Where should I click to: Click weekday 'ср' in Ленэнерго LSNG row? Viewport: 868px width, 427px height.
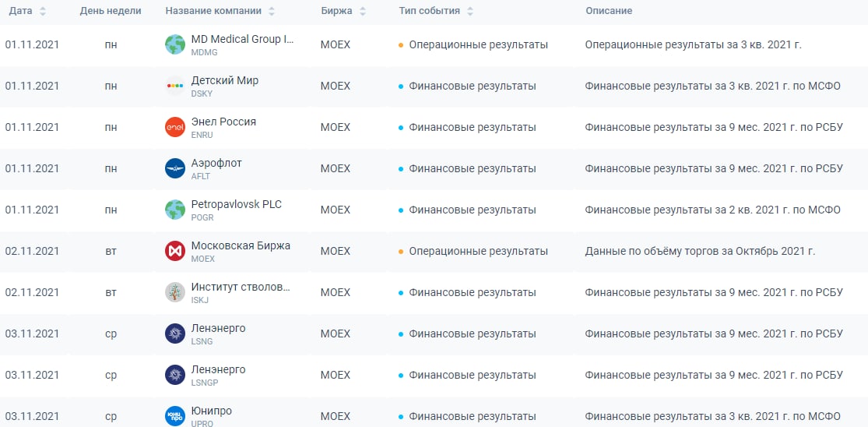pos(111,333)
